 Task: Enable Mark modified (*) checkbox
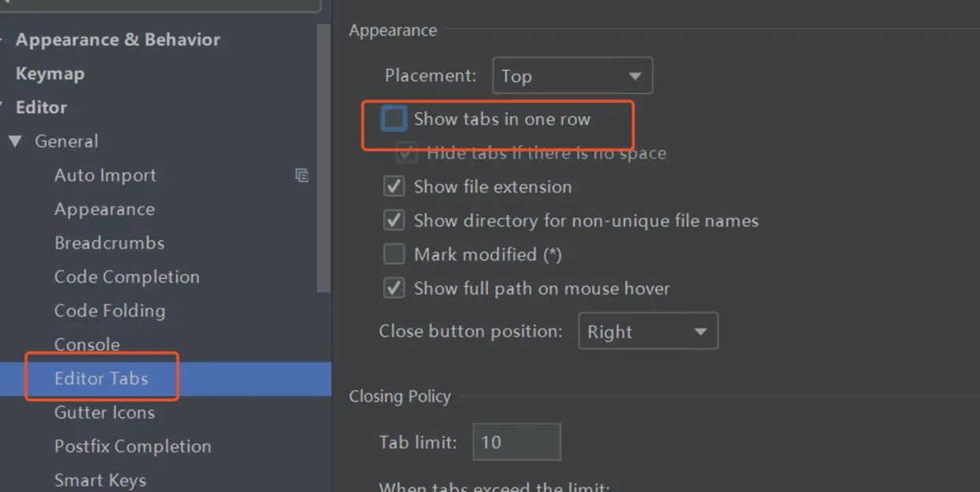(x=394, y=254)
